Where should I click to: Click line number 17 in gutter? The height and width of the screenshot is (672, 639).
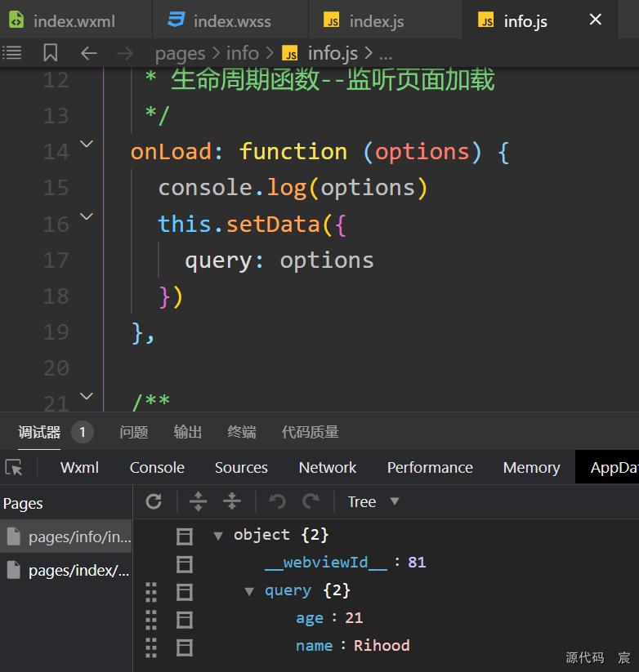(56, 260)
